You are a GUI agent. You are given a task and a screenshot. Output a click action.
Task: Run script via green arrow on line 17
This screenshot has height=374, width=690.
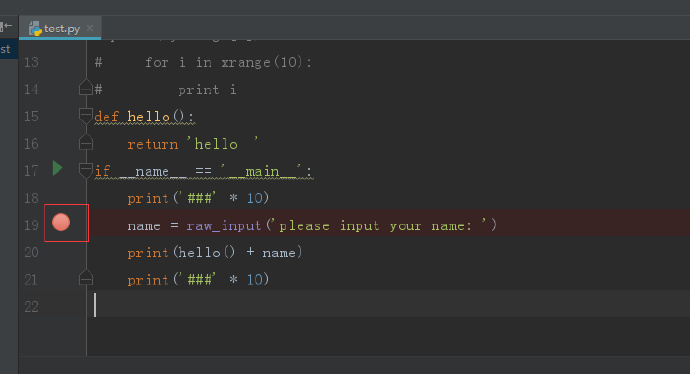point(57,169)
